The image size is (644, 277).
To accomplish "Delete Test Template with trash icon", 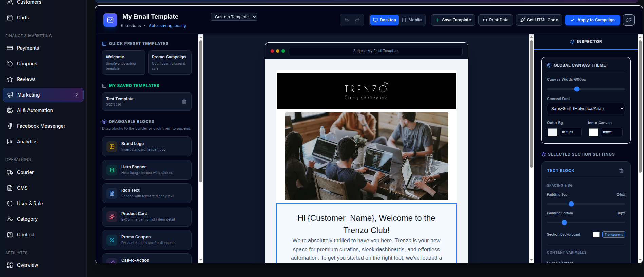I will pos(184,102).
